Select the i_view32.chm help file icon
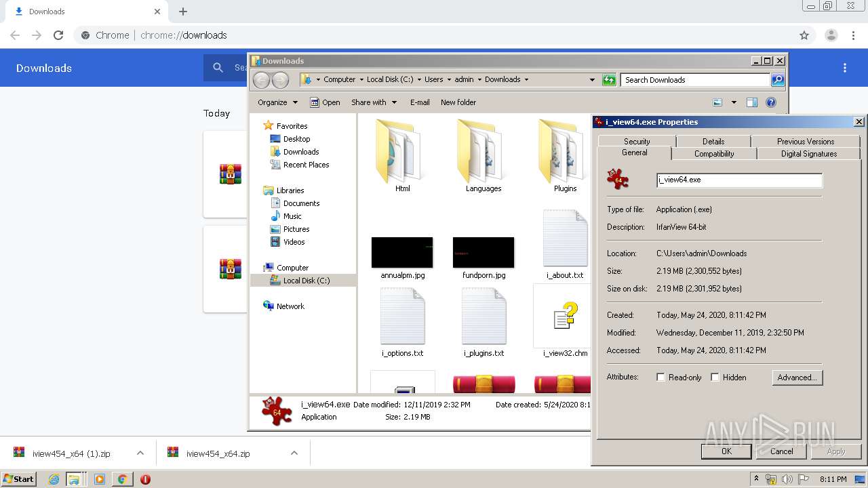 565,316
